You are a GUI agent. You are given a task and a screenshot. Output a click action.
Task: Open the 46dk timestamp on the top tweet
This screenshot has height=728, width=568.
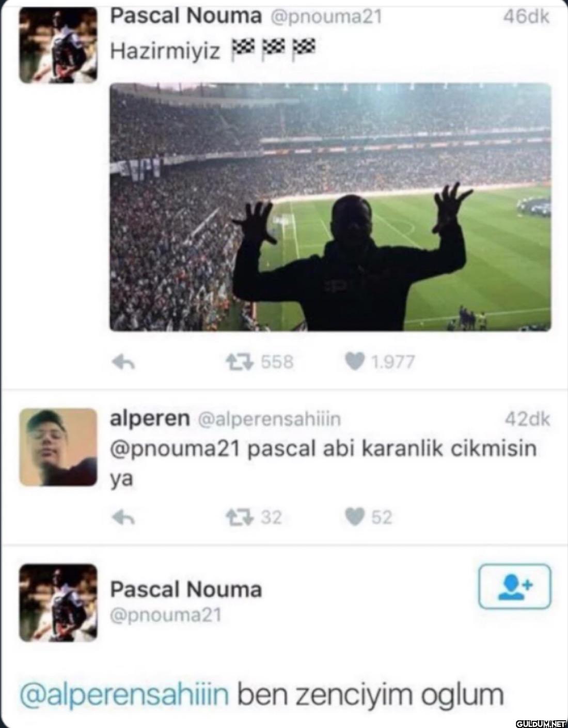click(x=526, y=17)
